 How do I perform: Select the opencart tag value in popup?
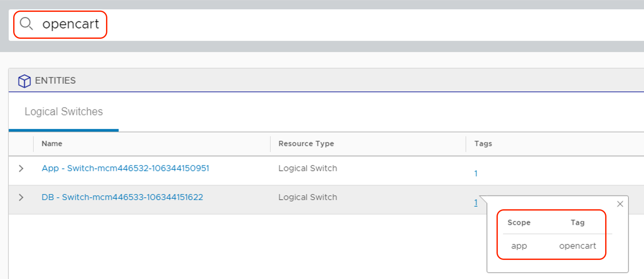click(x=577, y=246)
